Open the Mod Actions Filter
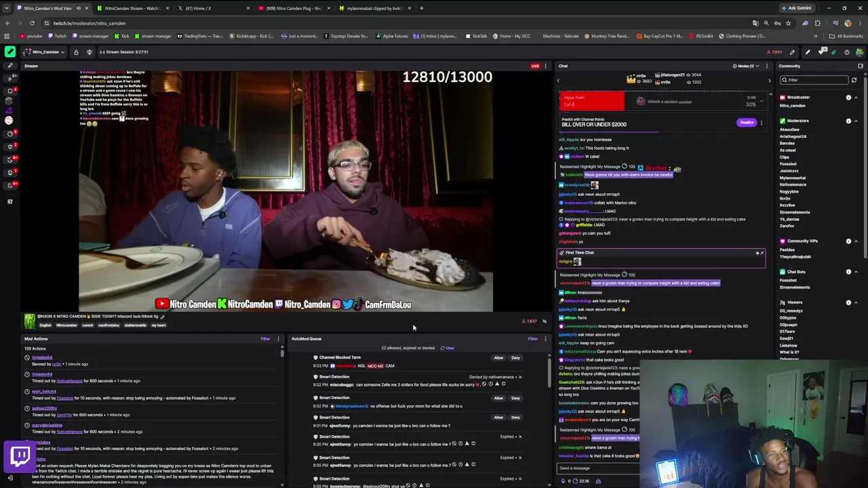Image resolution: width=868 pixels, height=488 pixels. (x=266, y=339)
